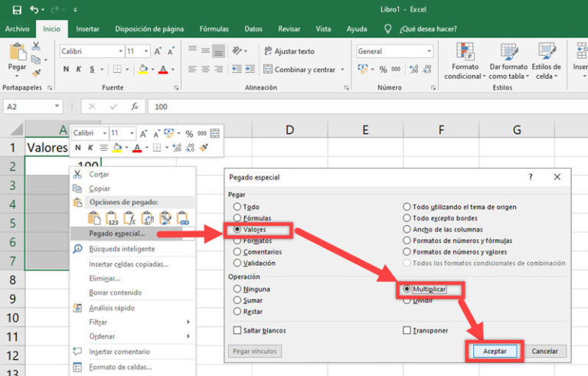Click the formula bar showing 100

367,106
